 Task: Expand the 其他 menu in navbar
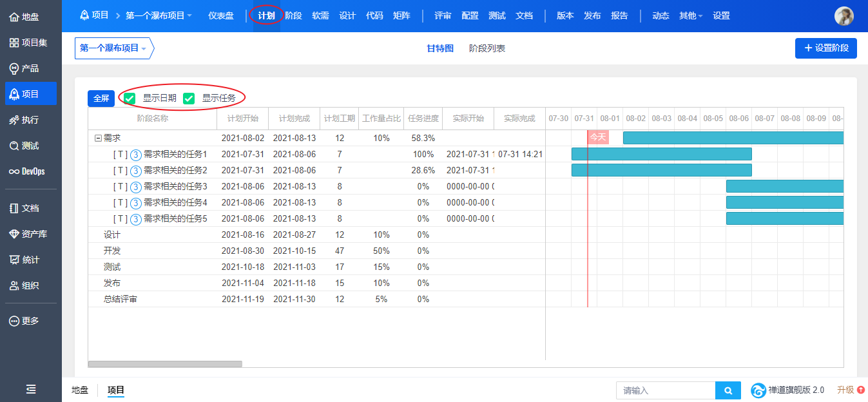tap(690, 15)
